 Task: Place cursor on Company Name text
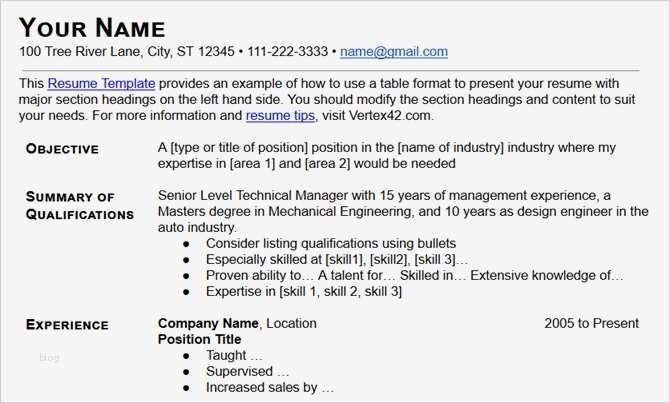[208, 323]
